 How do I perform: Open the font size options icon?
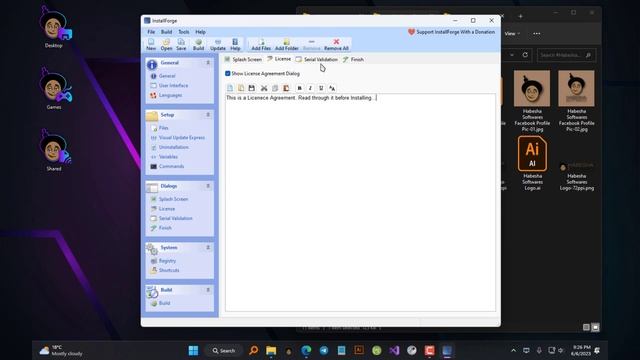pos(332,88)
